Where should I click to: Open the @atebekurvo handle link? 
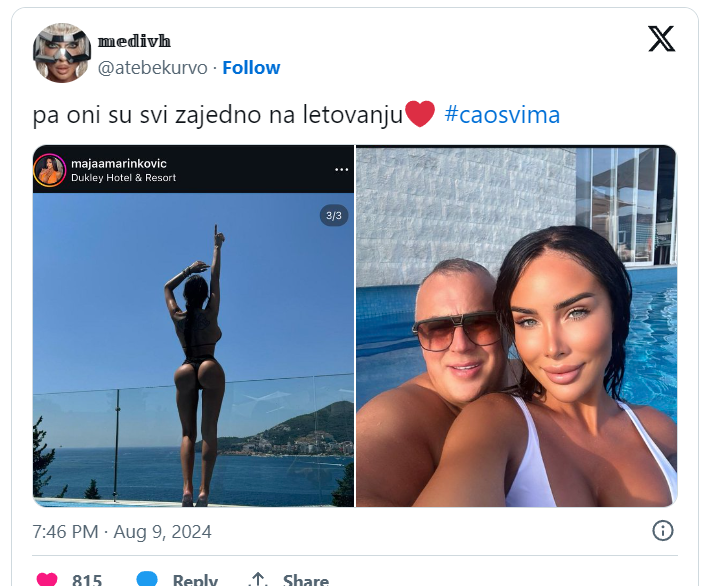click(x=152, y=68)
